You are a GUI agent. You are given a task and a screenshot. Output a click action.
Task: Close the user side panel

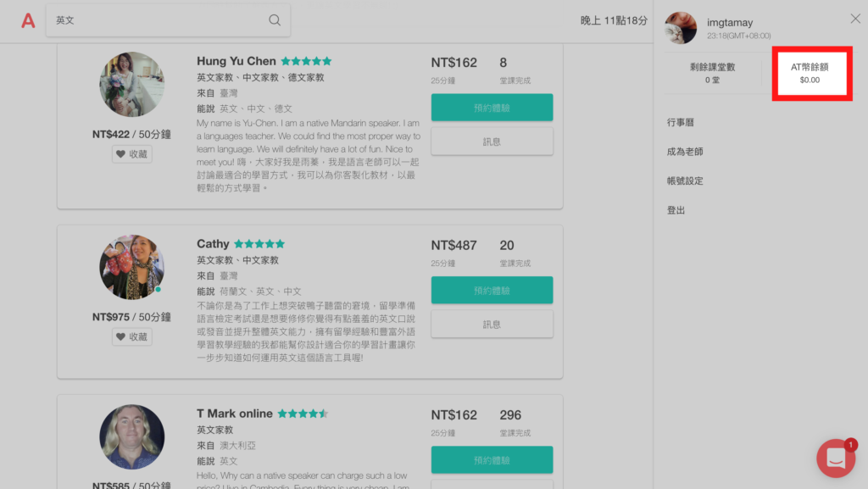pos(854,19)
